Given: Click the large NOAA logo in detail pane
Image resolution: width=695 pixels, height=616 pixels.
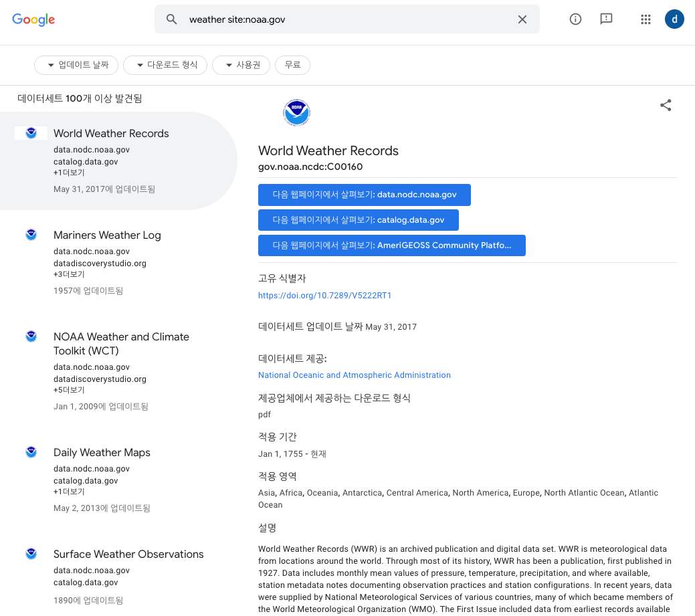Looking at the screenshot, I should pyautogui.click(x=296, y=112).
